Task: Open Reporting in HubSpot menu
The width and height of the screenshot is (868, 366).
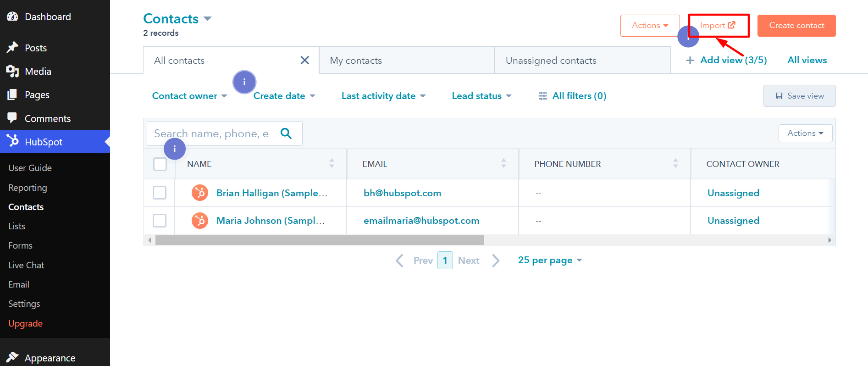Action: click(x=28, y=188)
